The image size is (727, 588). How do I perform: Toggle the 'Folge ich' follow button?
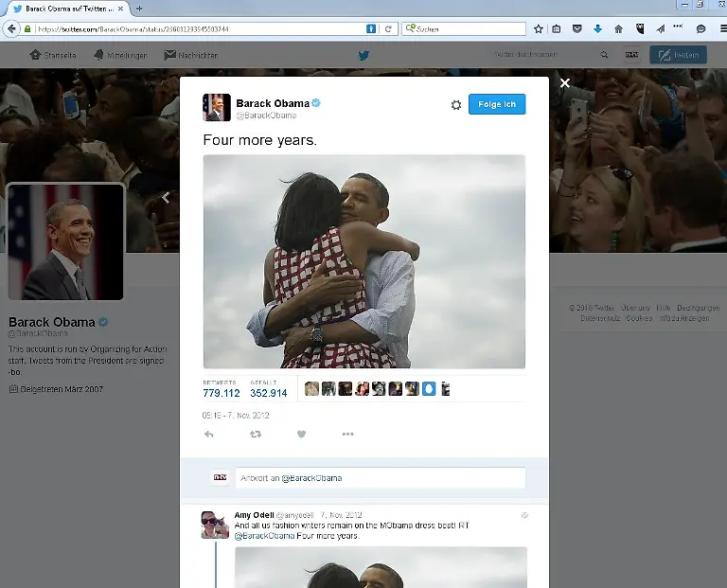pos(496,104)
